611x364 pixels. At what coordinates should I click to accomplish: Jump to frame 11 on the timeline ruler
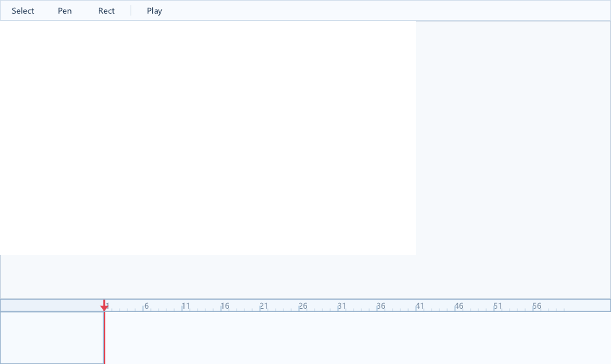click(x=186, y=306)
